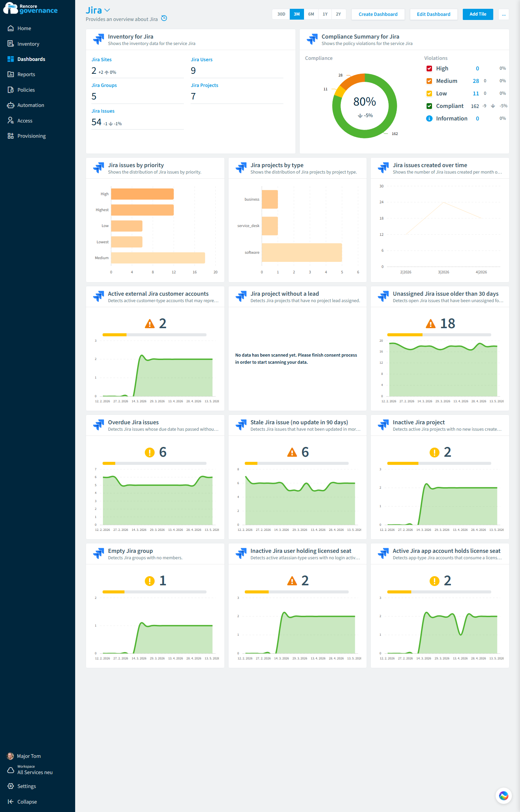Click the Jira icon on Compliance Summary tile
This screenshot has width=520, height=812.
(312, 39)
